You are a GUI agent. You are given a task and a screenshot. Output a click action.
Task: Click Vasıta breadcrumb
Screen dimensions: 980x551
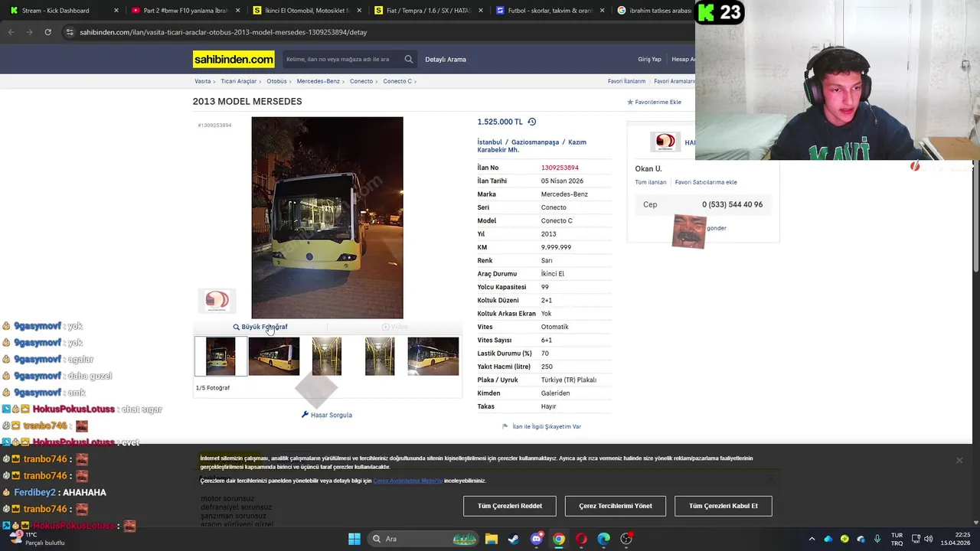202,81
